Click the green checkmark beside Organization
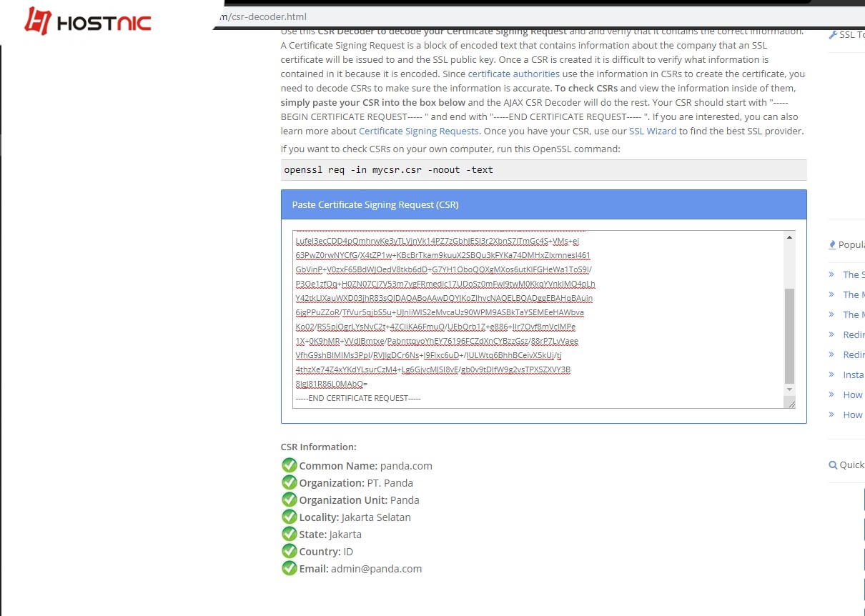This screenshot has height=616, width=865. click(289, 482)
